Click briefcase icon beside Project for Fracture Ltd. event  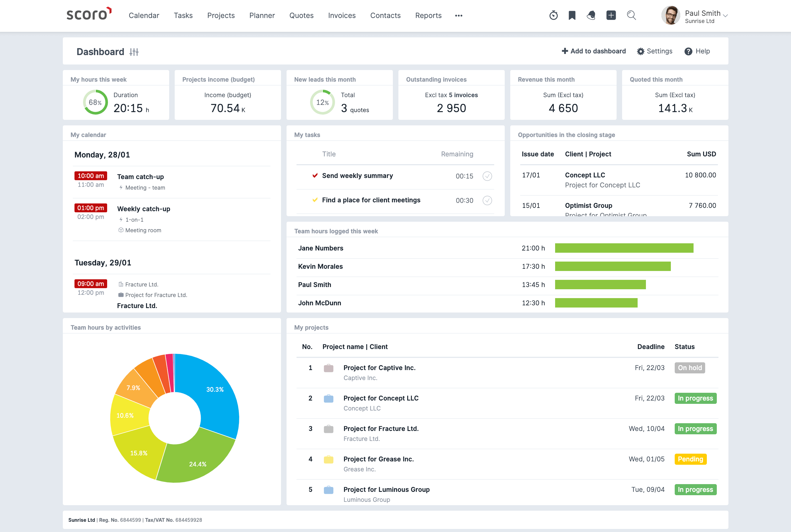point(120,295)
